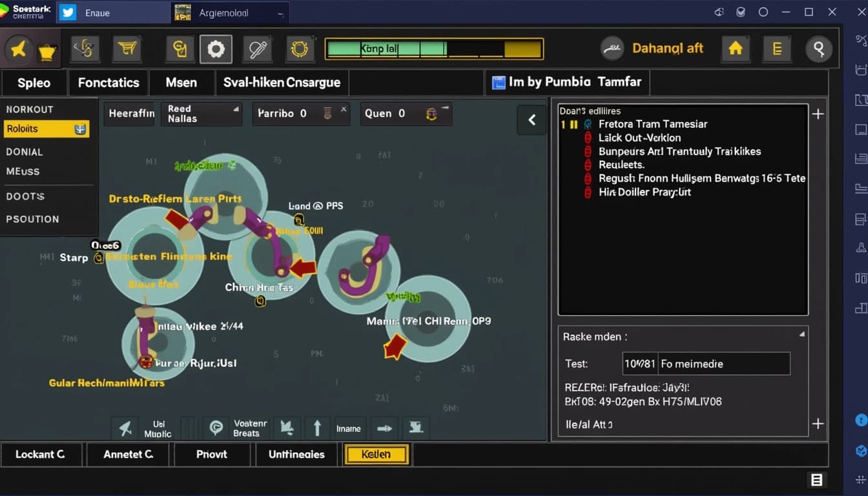This screenshot has height=496, width=868.
Task: Click the yellow home icon
Action: [735, 48]
